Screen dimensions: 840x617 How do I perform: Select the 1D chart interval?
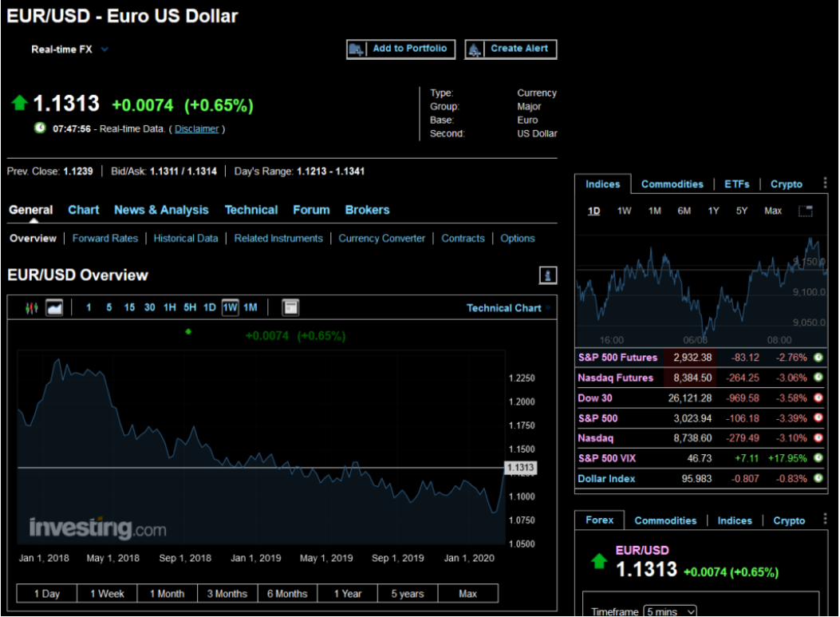point(210,307)
